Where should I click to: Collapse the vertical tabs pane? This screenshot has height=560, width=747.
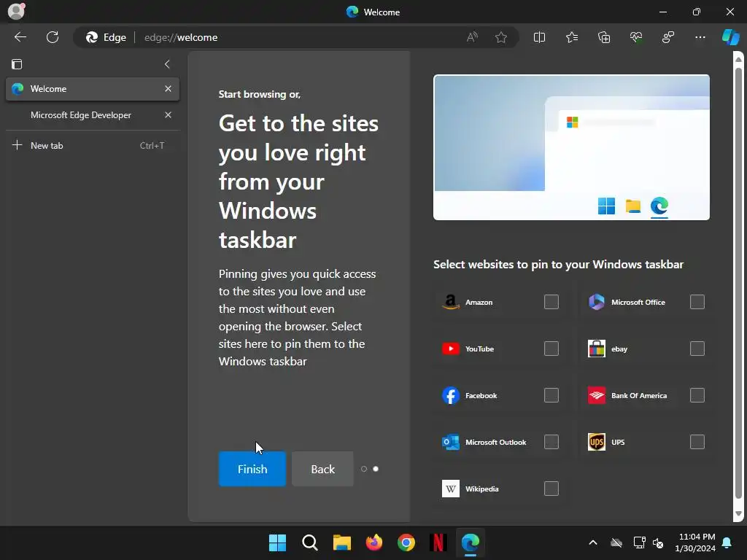167,64
